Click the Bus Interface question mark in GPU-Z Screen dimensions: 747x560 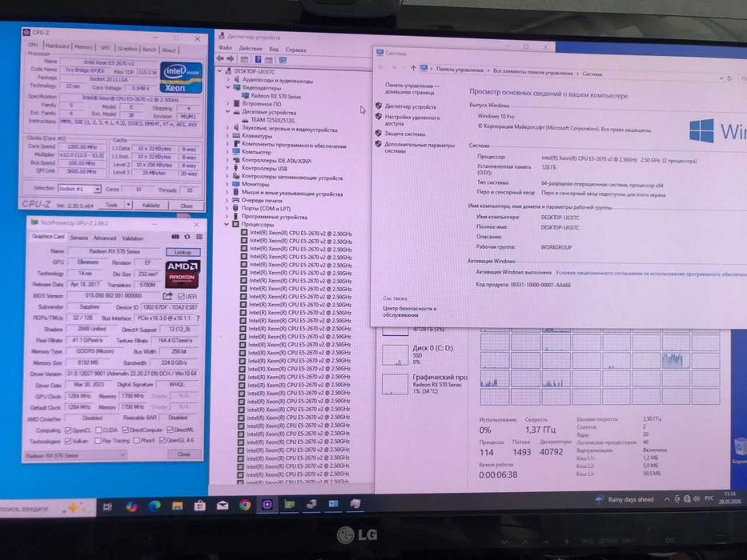(x=198, y=318)
